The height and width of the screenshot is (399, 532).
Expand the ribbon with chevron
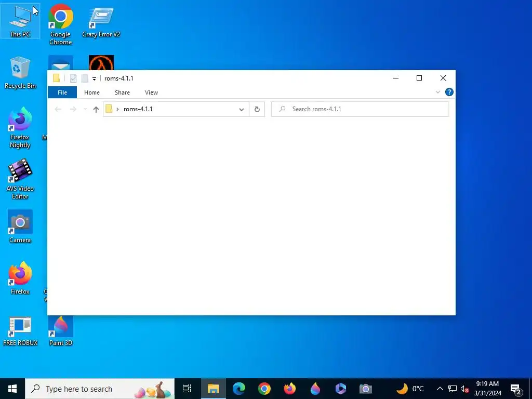click(x=437, y=92)
